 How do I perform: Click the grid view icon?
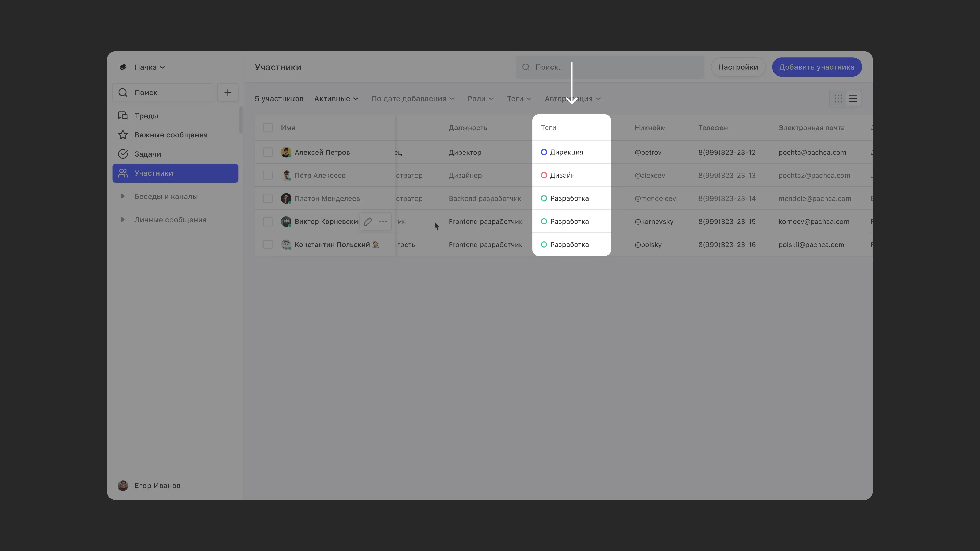tap(838, 99)
